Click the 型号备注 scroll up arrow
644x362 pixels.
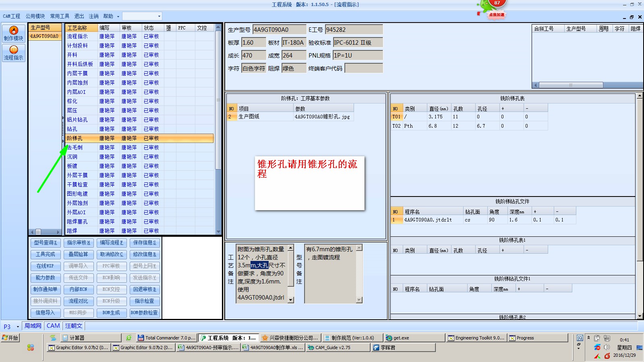click(359, 248)
